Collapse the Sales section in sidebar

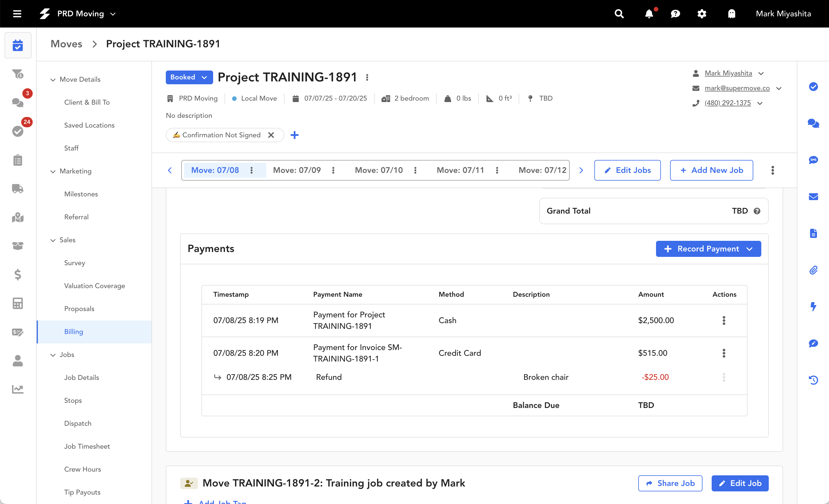point(53,240)
